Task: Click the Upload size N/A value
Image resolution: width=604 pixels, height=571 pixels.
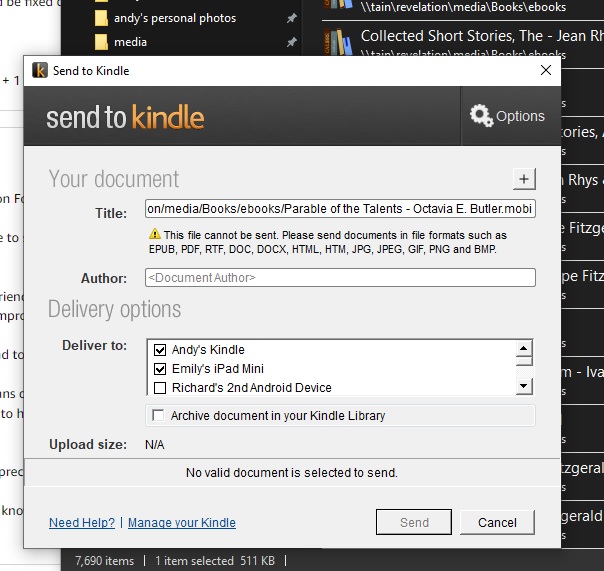Action: click(x=154, y=445)
